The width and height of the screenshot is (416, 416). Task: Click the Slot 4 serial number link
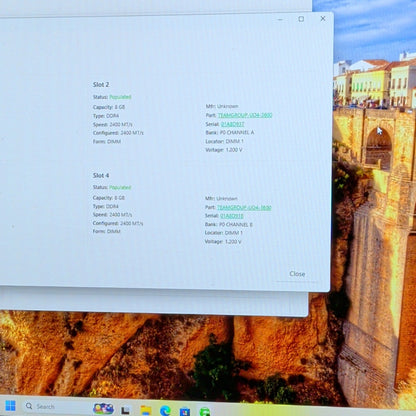(x=232, y=216)
